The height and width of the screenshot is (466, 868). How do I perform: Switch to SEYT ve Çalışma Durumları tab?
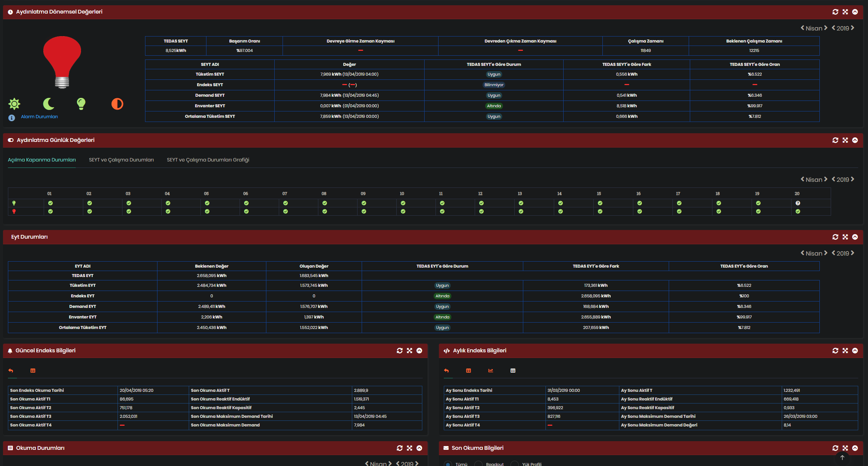121,160
